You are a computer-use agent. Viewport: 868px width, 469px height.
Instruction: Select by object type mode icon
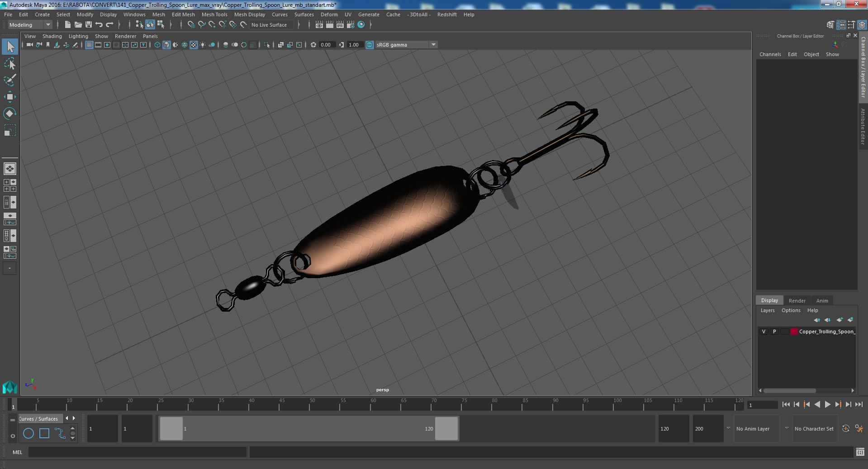(150, 25)
